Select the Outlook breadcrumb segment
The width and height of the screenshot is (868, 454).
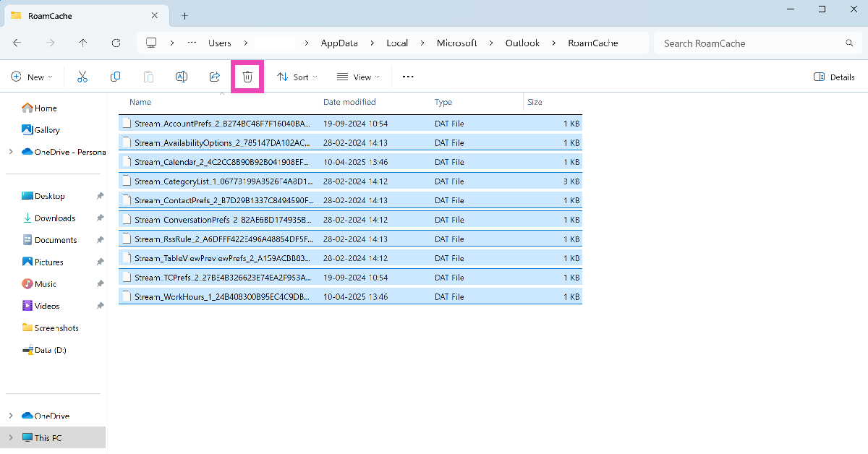click(x=522, y=43)
